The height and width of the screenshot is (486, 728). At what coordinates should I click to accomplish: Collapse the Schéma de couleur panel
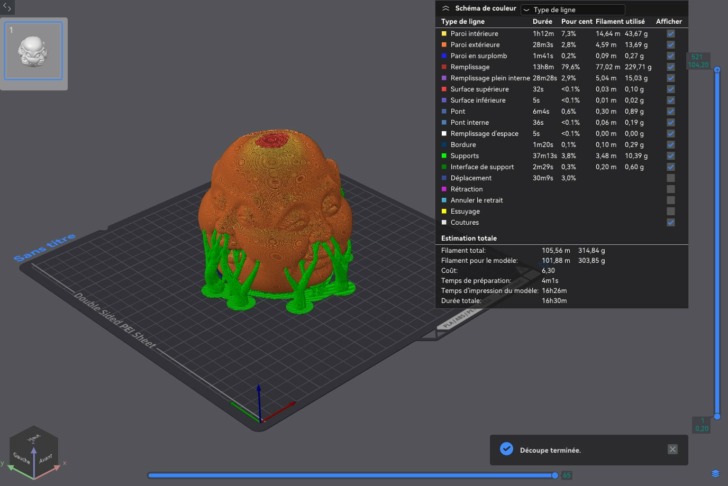point(445,8)
